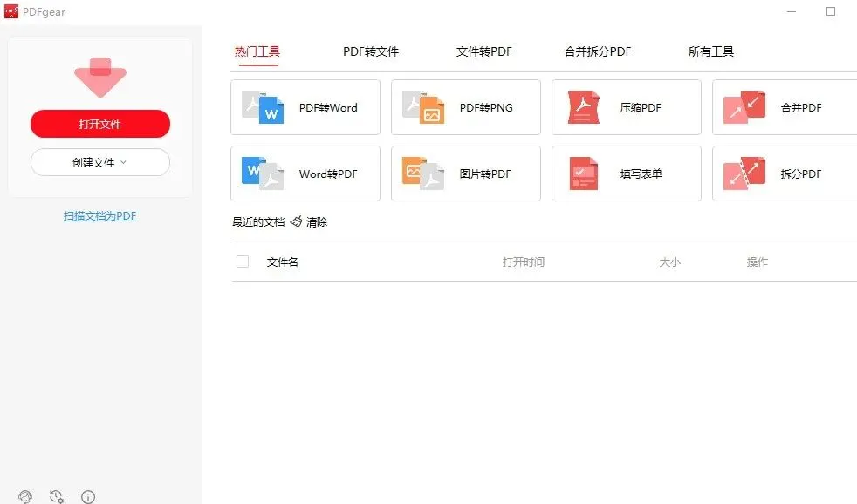Click the 大小 column header
The height and width of the screenshot is (504, 857).
669,262
